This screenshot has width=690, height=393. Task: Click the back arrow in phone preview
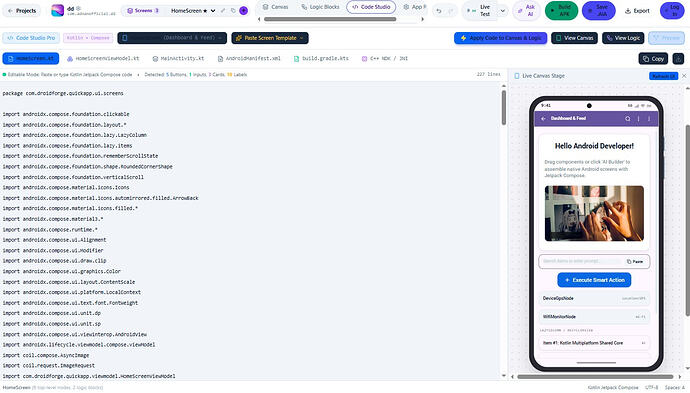[x=543, y=118]
